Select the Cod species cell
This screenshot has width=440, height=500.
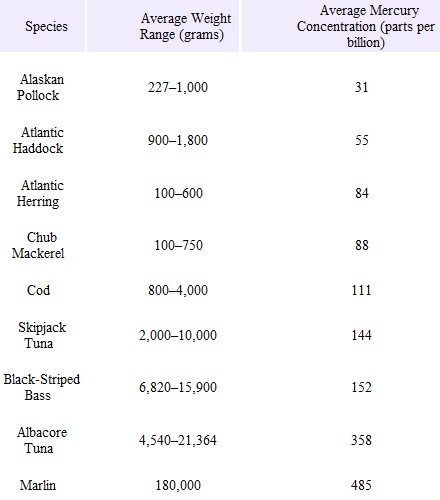(x=39, y=290)
